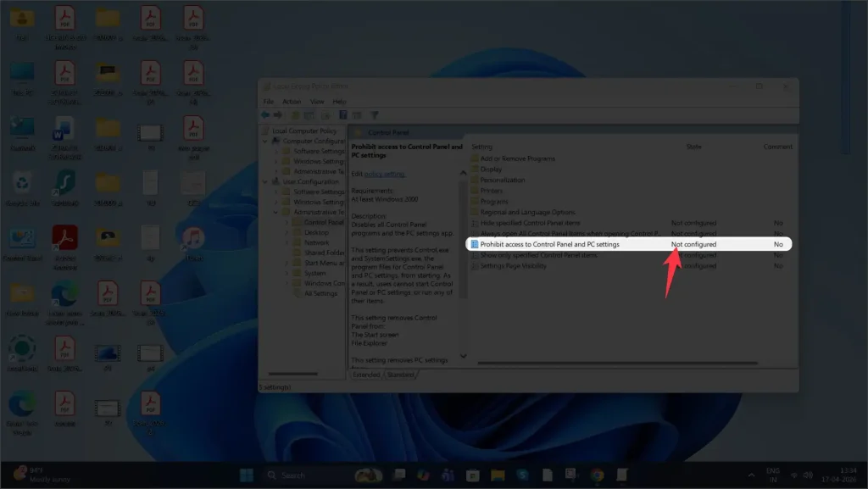Collapse the Computer Configuration node

click(265, 141)
